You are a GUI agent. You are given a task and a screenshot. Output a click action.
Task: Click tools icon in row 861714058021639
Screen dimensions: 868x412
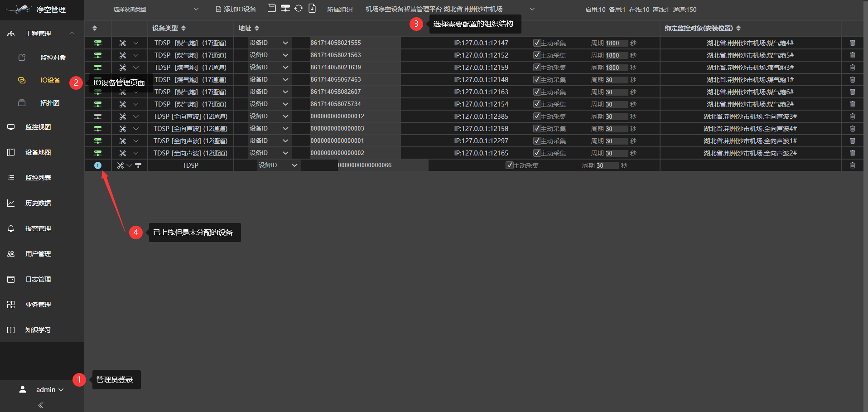[123, 68]
